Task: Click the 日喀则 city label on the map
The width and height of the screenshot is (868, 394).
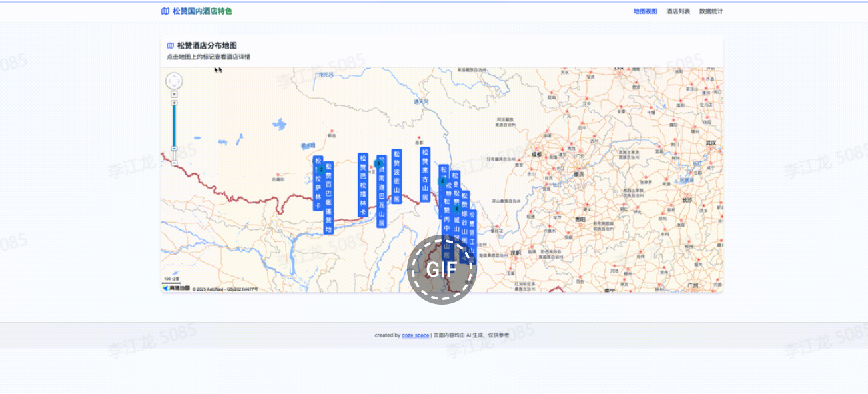Action: [279, 179]
